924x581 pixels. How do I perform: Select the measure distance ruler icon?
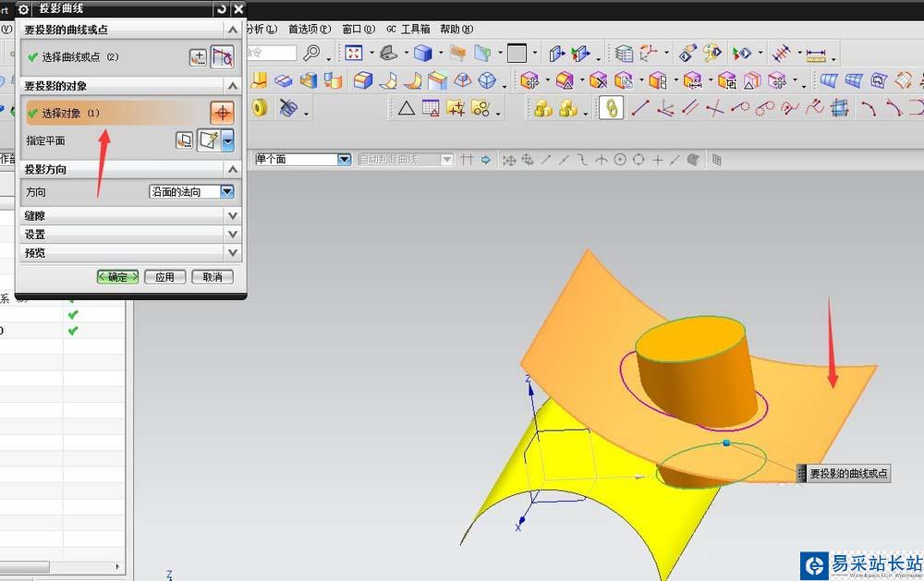tap(815, 54)
